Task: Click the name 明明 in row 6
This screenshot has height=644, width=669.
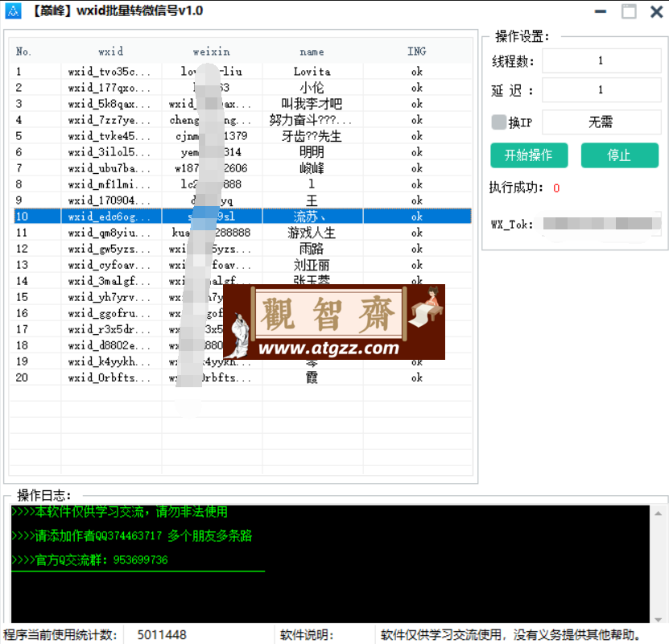Action: coord(312,152)
